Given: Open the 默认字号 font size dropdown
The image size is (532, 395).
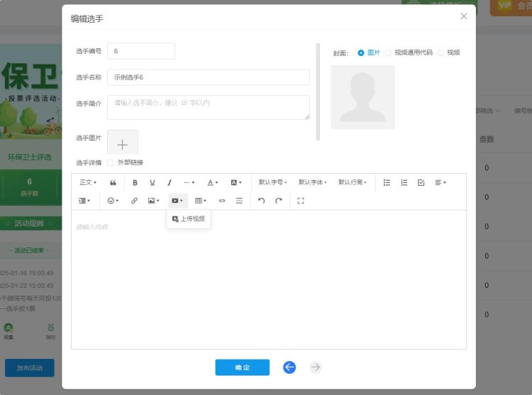Looking at the screenshot, I should tap(272, 182).
